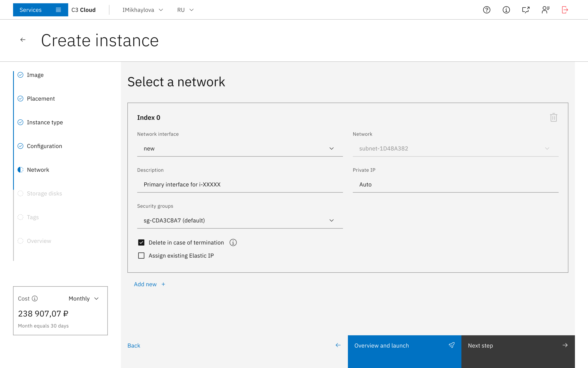588x368 pixels.
Task: Click the feedback chat icon in header
Action: pos(526,10)
